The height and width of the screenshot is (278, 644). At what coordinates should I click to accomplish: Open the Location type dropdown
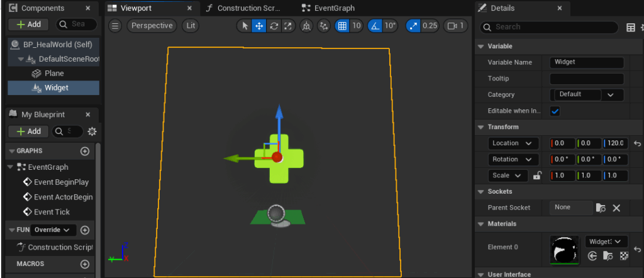click(513, 143)
